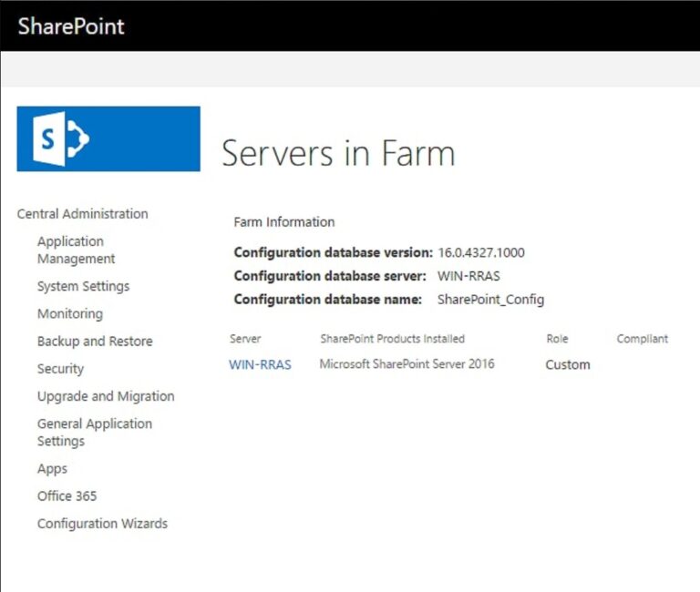
Task: Click the SharePoint logo image
Action: pyautogui.click(x=108, y=138)
